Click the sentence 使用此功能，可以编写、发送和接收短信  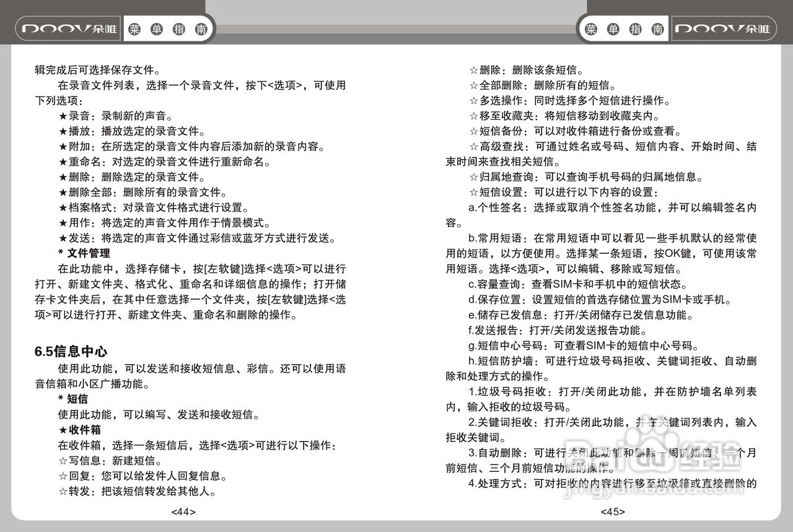coord(159,414)
